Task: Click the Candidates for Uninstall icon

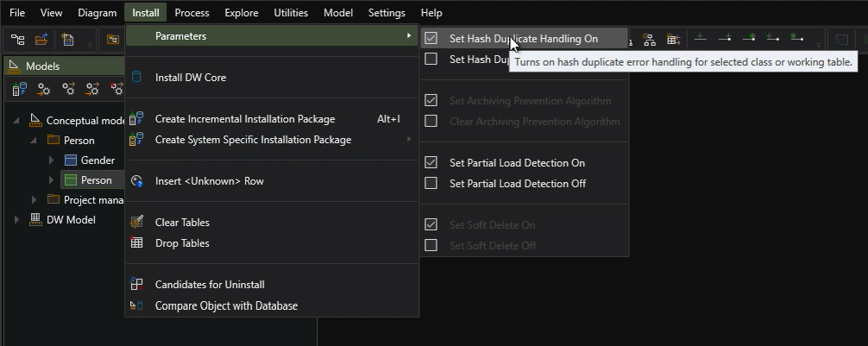Action: point(136,285)
